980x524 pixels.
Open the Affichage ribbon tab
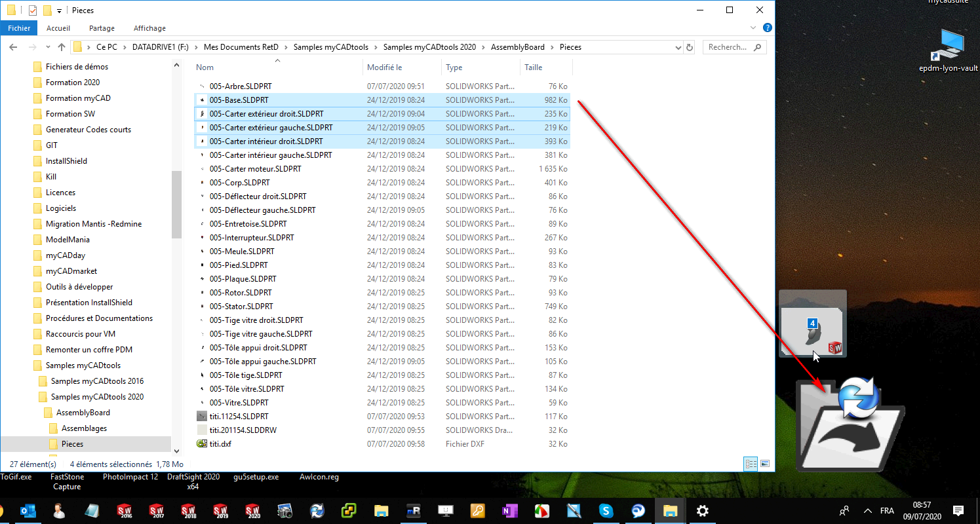click(x=149, y=28)
